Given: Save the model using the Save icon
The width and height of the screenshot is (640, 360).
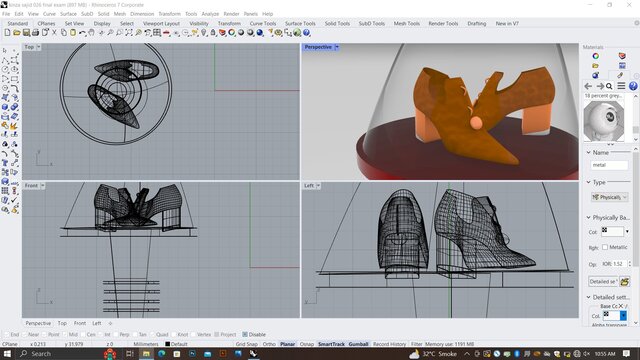Looking at the screenshot, I should click(26, 33).
